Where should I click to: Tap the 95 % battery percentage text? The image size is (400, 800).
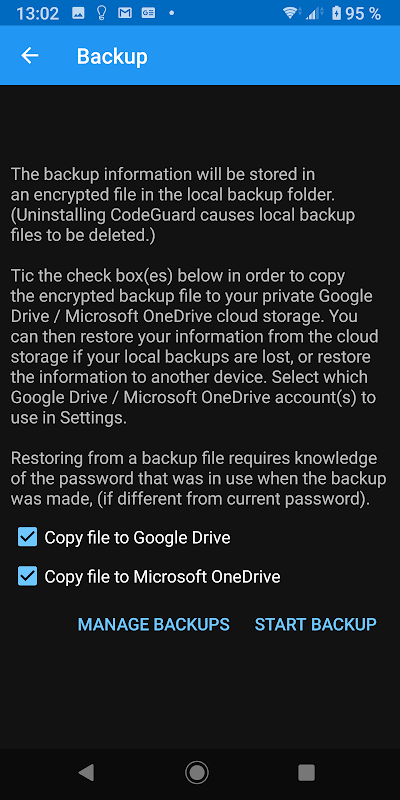coord(363,13)
